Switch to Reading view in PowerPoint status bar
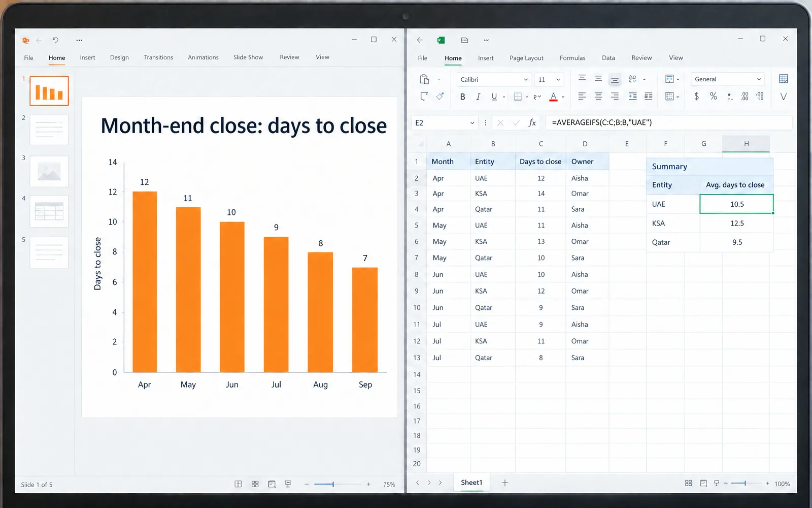The image size is (812, 508). pos(272,484)
